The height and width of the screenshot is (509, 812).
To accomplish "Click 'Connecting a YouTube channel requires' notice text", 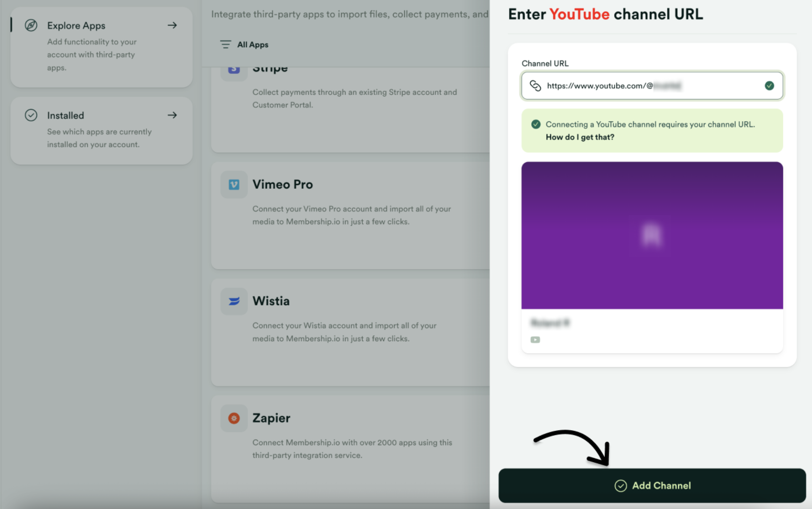I will tap(650, 124).
